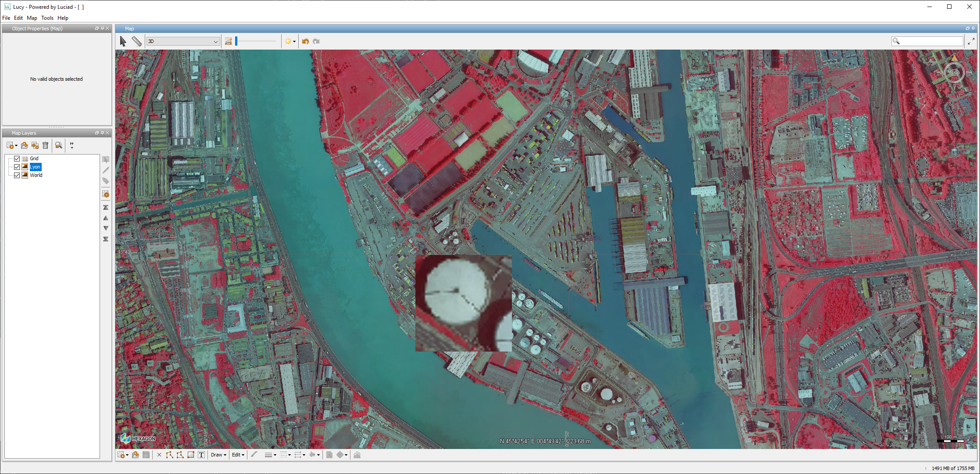Pin the Map Layers panel
Image resolution: width=980 pixels, height=474 pixels.
pyautogui.click(x=102, y=133)
